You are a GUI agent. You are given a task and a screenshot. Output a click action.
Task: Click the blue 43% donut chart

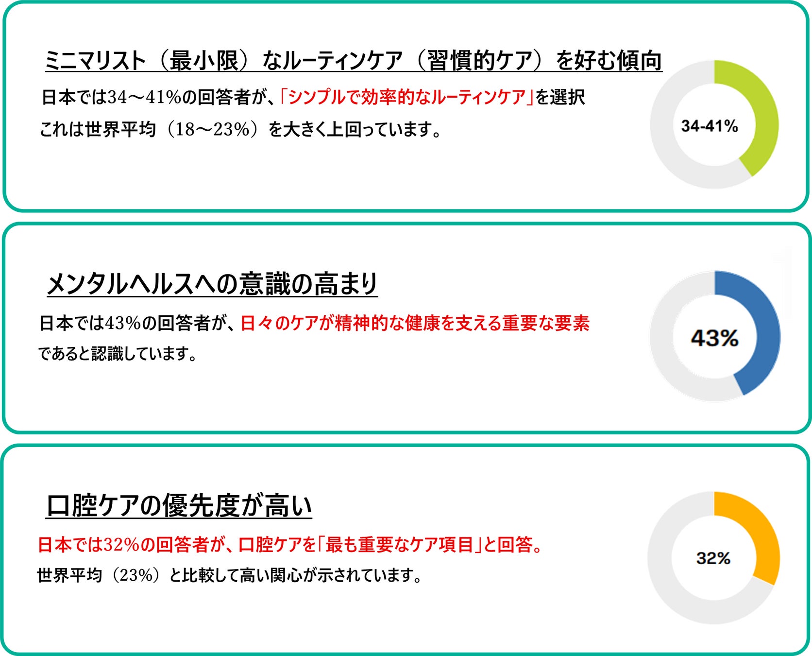tap(715, 336)
